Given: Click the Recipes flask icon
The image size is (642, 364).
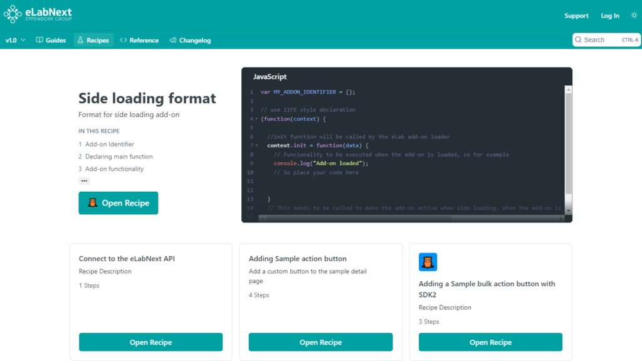Looking at the screenshot, I should coord(80,39).
